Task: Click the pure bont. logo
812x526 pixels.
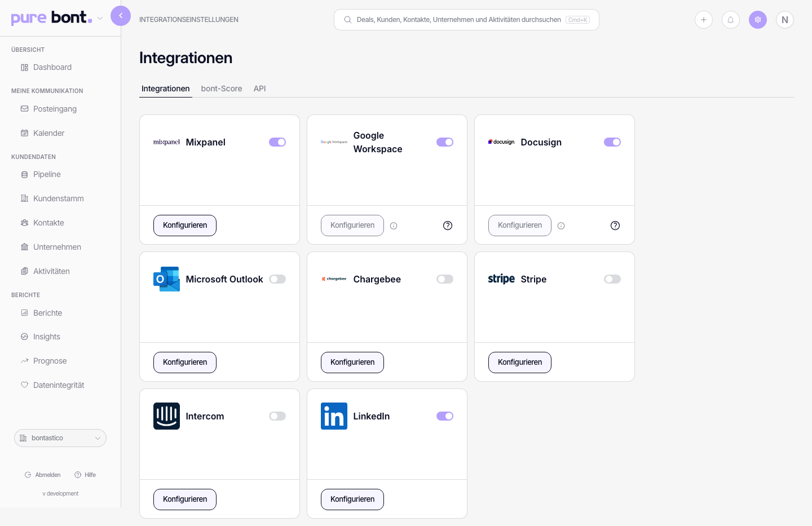Action: pyautogui.click(x=51, y=17)
